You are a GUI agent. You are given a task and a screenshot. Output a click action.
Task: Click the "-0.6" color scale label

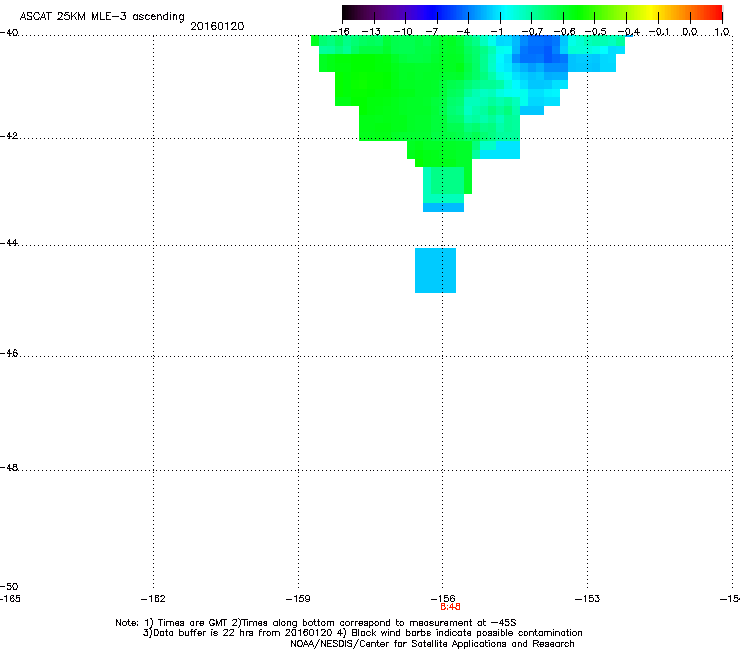click(564, 32)
